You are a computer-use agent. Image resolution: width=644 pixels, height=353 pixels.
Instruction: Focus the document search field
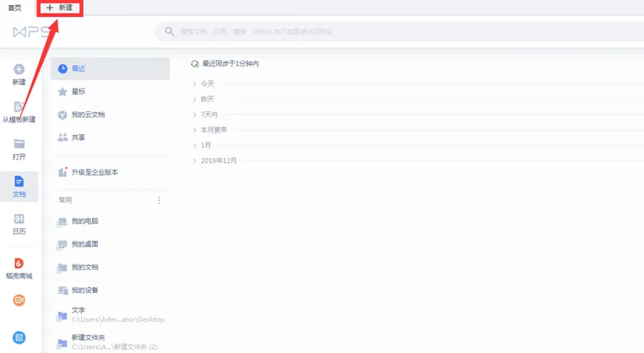[398, 31]
